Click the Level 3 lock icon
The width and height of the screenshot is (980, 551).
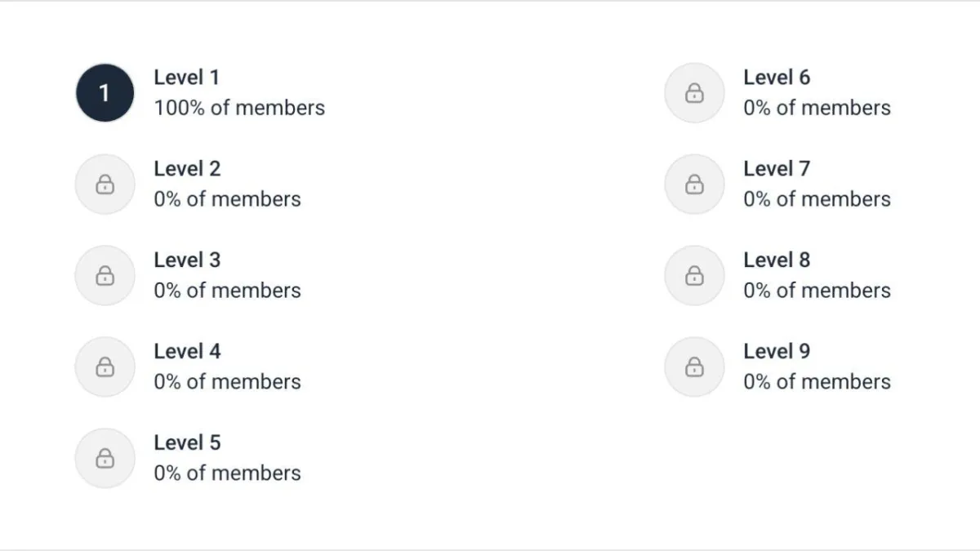[105, 276]
